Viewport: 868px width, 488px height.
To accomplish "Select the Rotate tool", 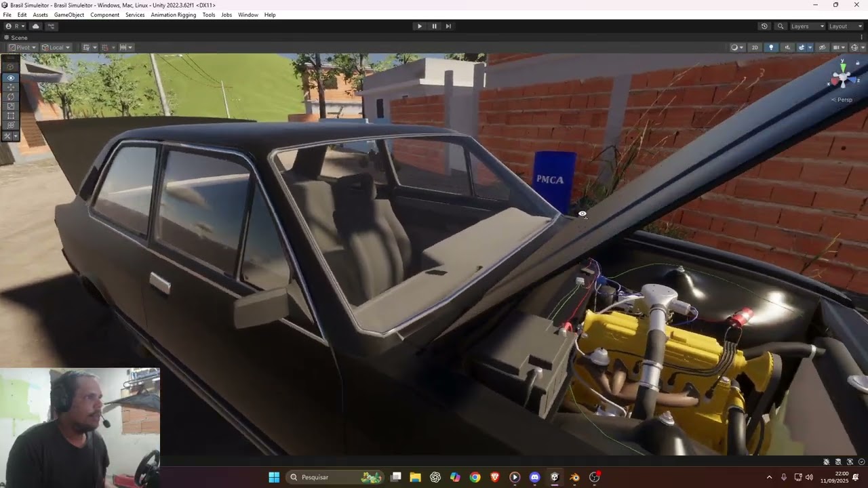I will pos(10,97).
